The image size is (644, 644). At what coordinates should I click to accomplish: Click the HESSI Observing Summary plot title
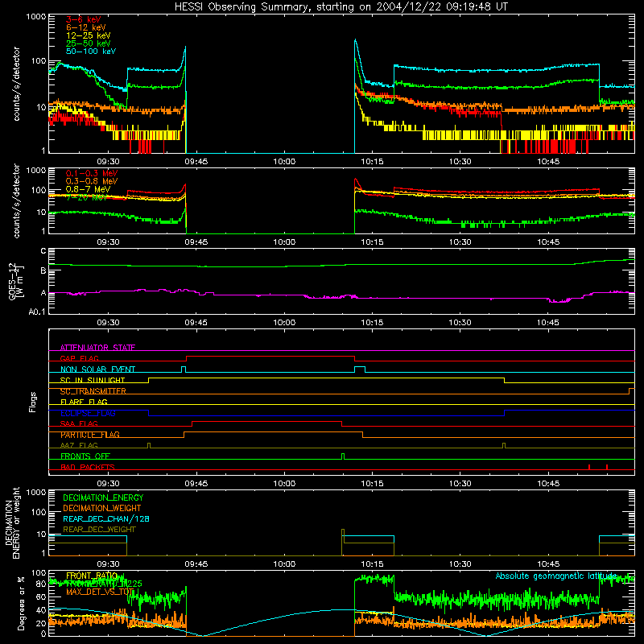point(341,6)
